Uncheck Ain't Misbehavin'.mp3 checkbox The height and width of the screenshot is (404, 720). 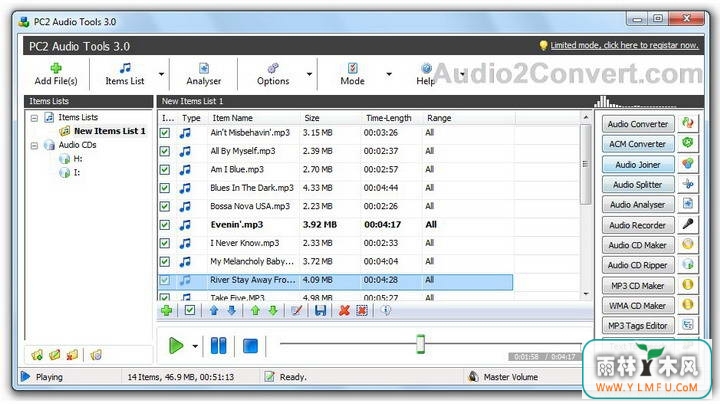pyautogui.click(x=165, y=133)
